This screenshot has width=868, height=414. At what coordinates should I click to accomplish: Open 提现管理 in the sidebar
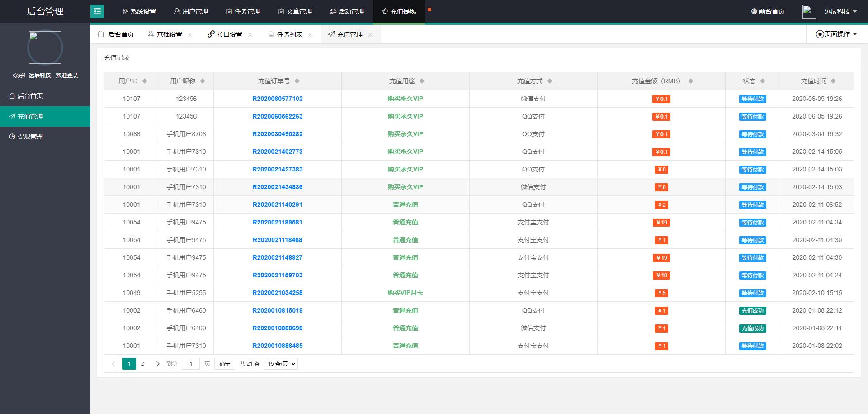coord(45,137)
